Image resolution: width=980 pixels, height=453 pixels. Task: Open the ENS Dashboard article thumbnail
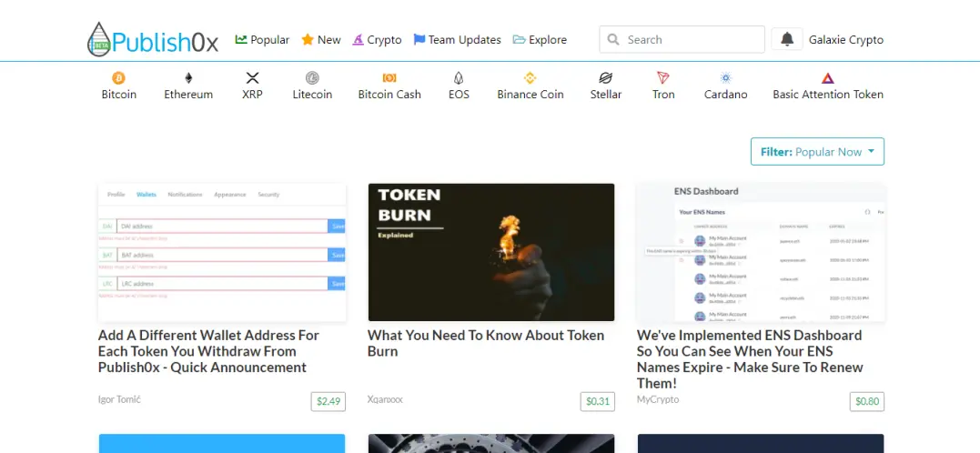[761, 253]
